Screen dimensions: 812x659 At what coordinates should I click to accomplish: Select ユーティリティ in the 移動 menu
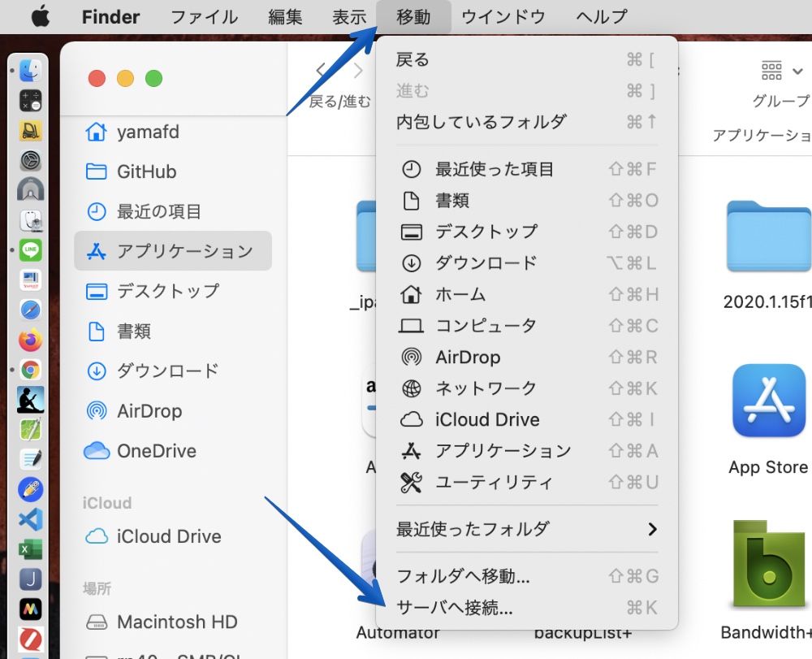coord(494,483)
